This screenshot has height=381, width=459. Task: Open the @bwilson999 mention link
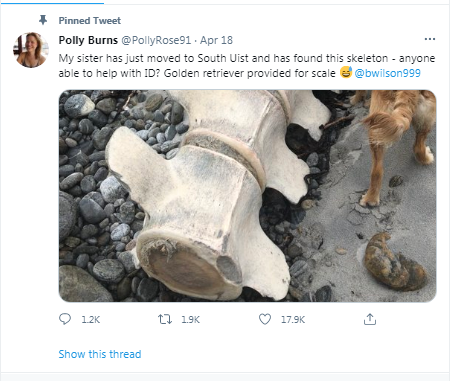[x=387, y=73]
